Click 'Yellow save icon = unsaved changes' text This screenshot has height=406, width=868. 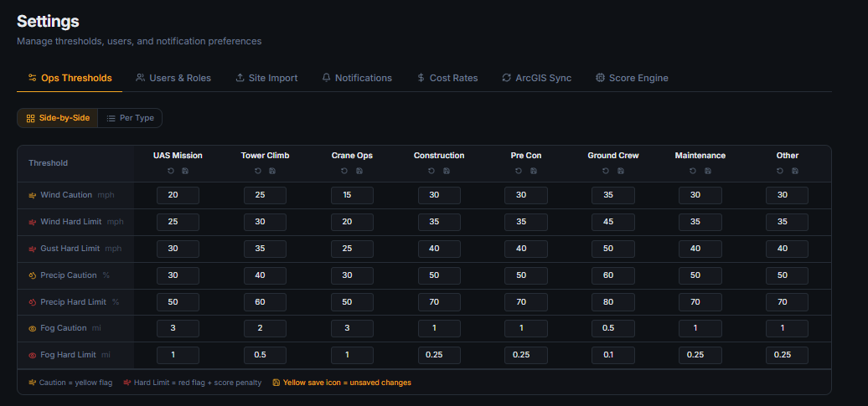tap(347, 383)
